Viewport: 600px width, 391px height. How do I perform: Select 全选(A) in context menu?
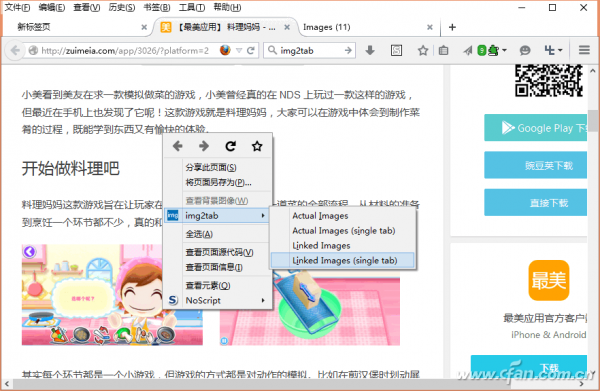pos(218,234)
